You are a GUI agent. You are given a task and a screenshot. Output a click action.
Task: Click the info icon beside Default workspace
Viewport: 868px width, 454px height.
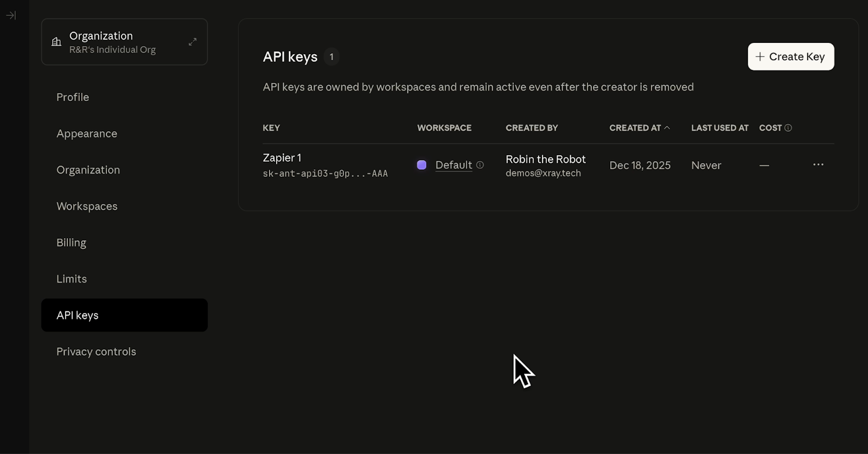click(x=480, y=165)
